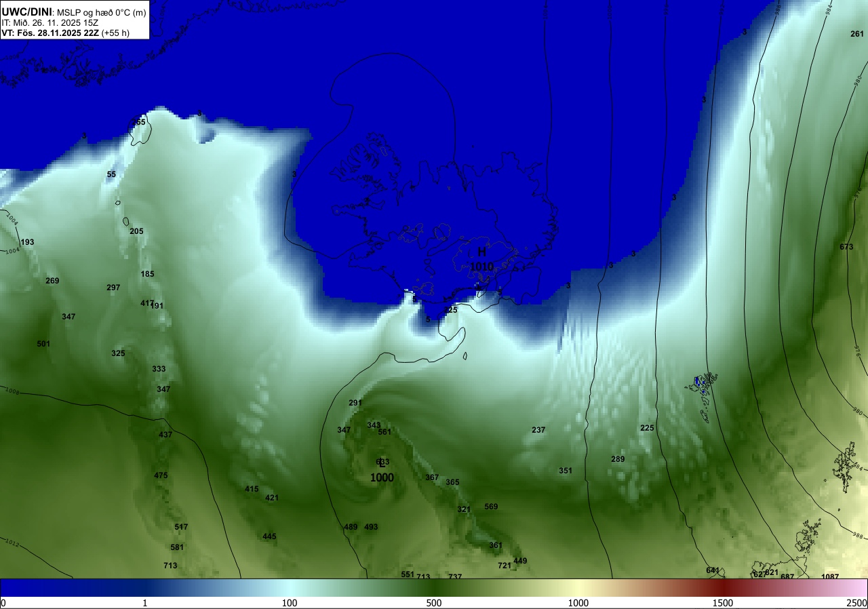Click the 821 height value
Image resolution: width=868 pixels, height=609 pixels.
pos(772,572)
